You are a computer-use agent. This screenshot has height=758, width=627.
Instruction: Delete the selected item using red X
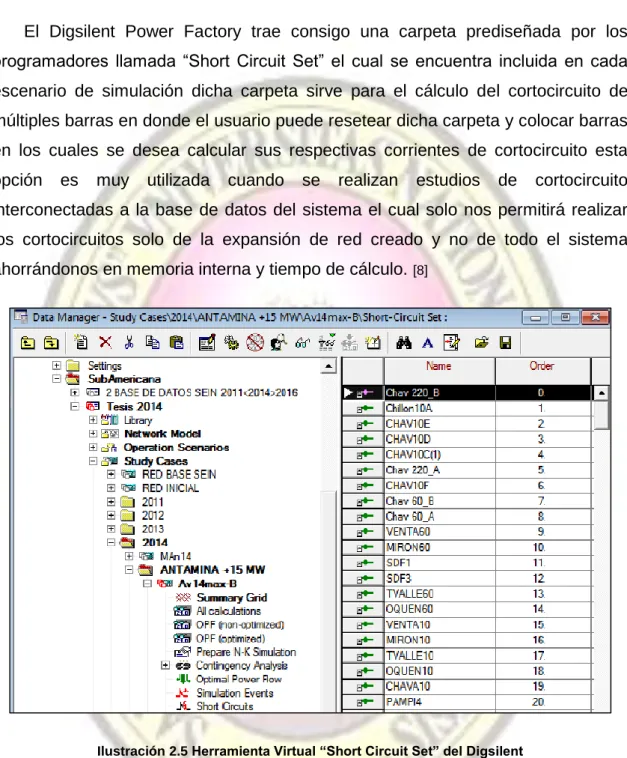(x=105, y=342)
